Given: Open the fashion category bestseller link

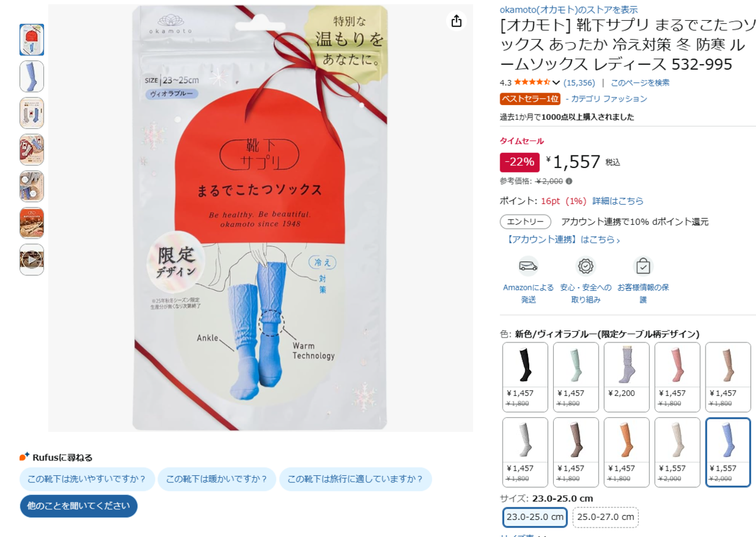Looking at the screenshot, I should click(x=606, y=99).
